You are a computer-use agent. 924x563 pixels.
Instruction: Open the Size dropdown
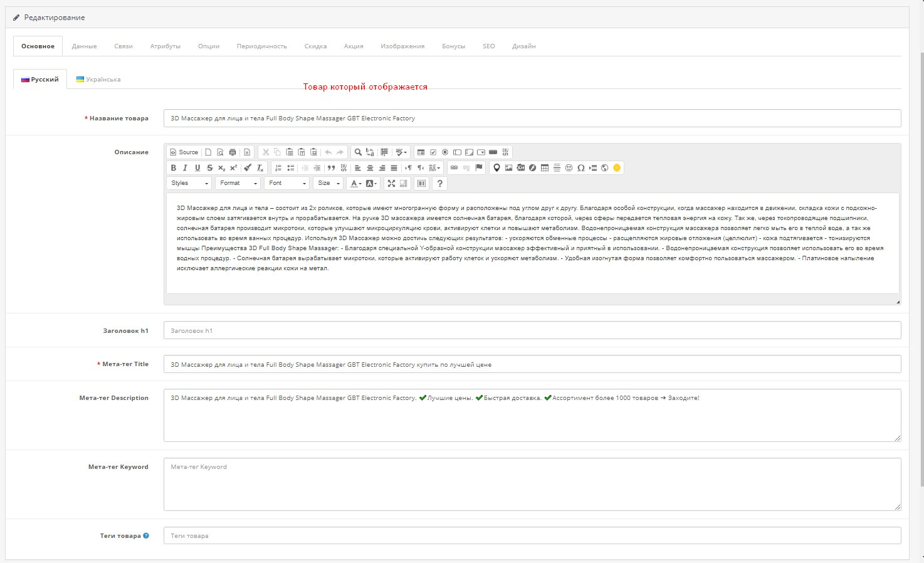point(328,183)
